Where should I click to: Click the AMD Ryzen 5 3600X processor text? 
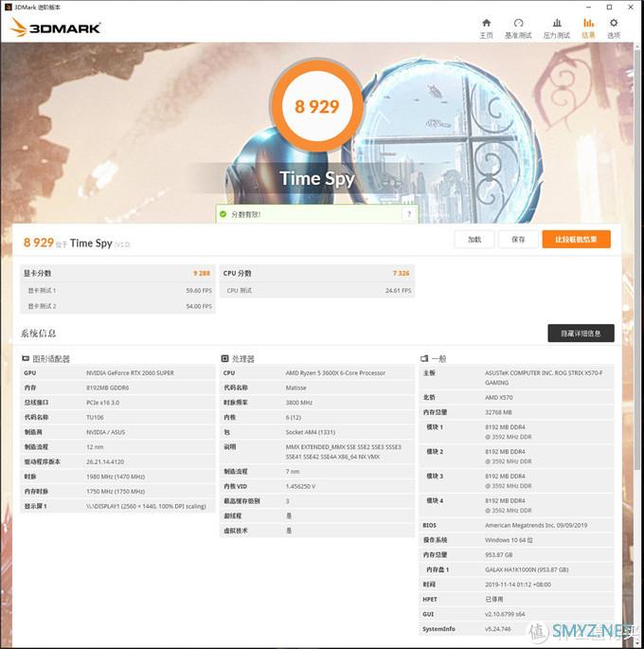(x=335, y=373)
